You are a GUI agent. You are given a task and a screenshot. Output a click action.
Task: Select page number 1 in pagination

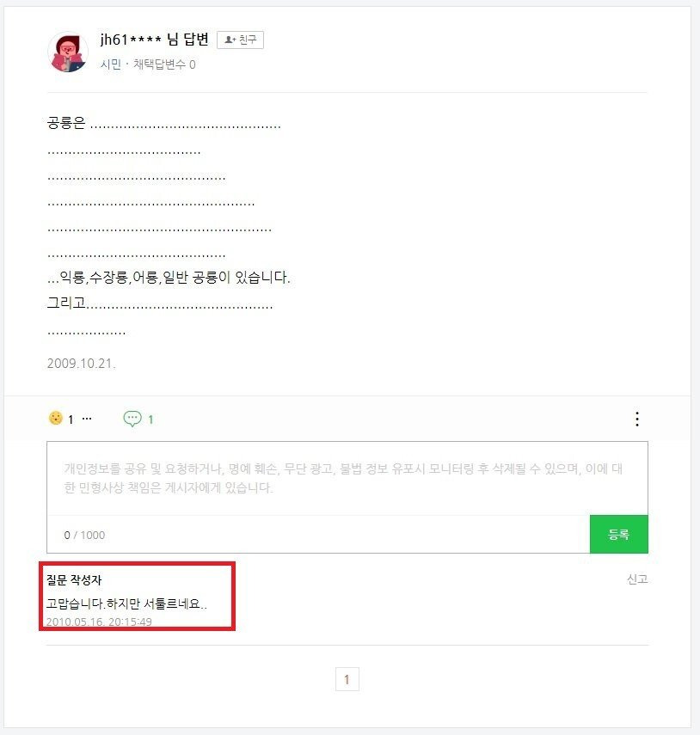click(347, 679)
